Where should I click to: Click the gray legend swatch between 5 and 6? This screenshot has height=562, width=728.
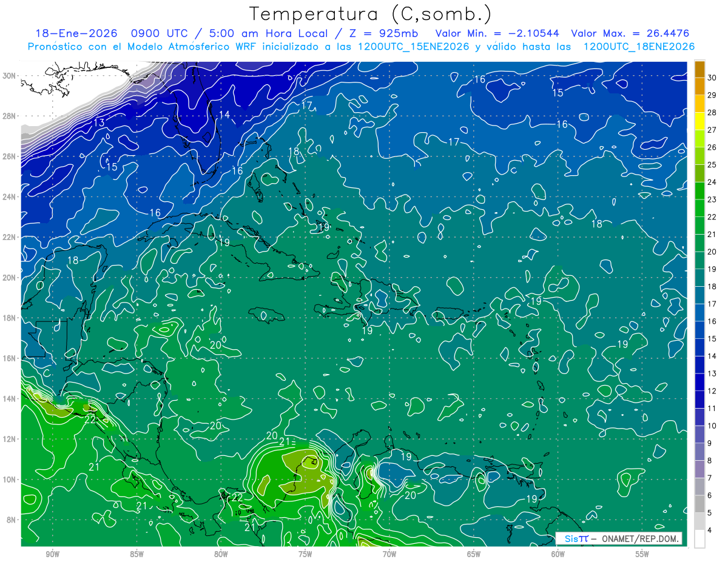700,504
